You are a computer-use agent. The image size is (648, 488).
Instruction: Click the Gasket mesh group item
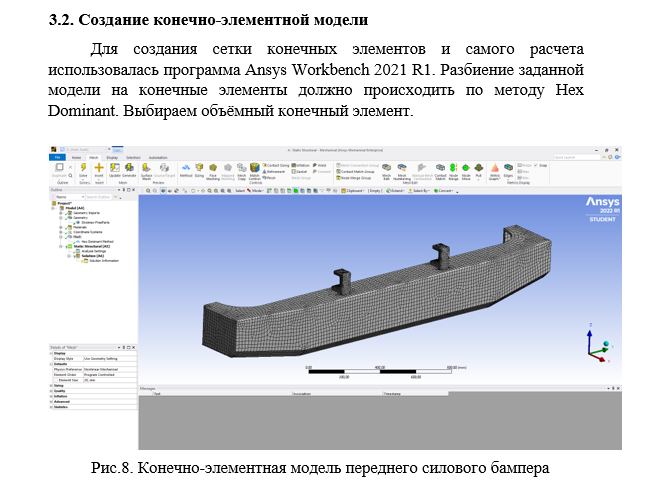300,171
